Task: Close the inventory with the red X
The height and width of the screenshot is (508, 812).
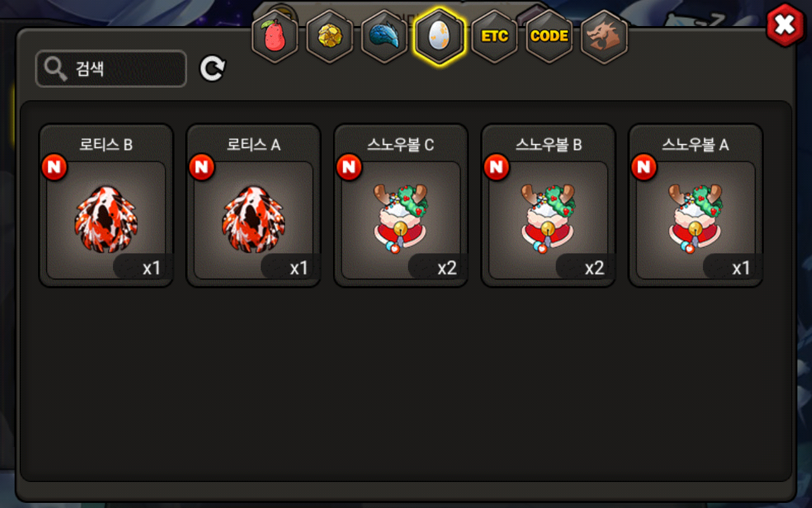Action: coord(785,25)
